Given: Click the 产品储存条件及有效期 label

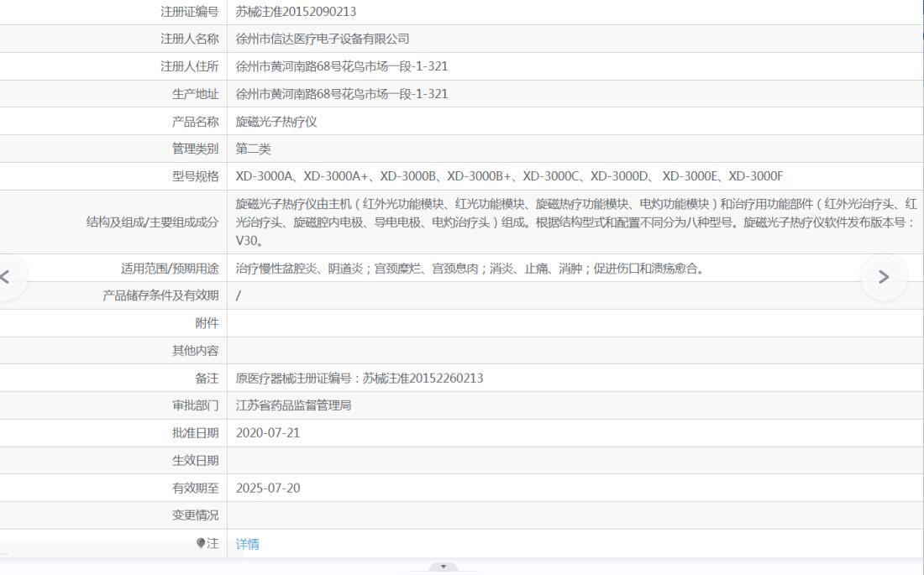Looking at the screenshot, I should [160, 295].
